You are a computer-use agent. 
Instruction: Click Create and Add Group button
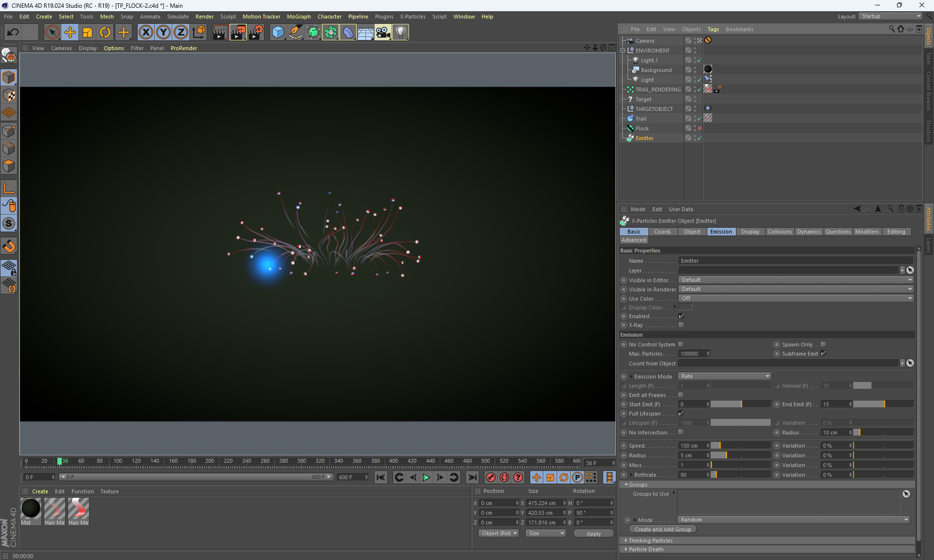click(x=663, y=529)
